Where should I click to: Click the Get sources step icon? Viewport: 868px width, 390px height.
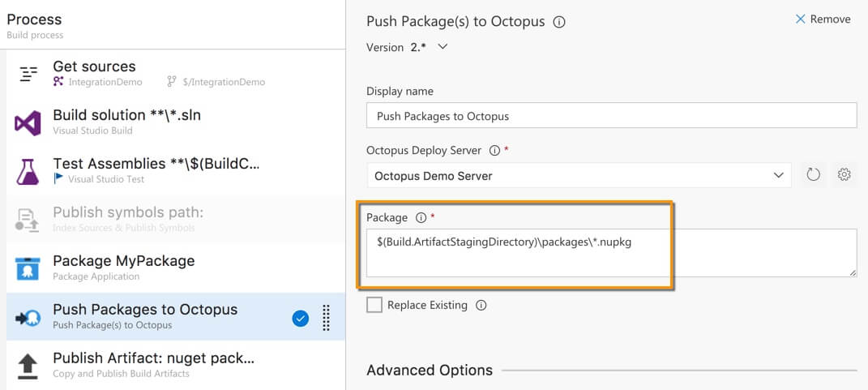coord(28,74)
